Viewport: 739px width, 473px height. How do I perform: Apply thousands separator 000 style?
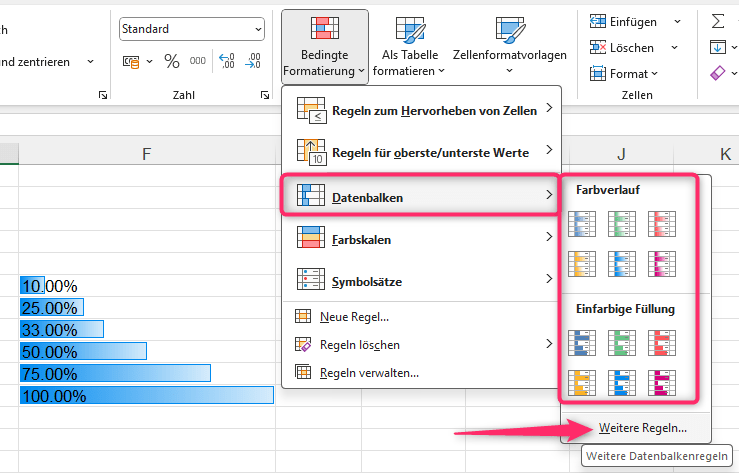click(x=197, y=61)
